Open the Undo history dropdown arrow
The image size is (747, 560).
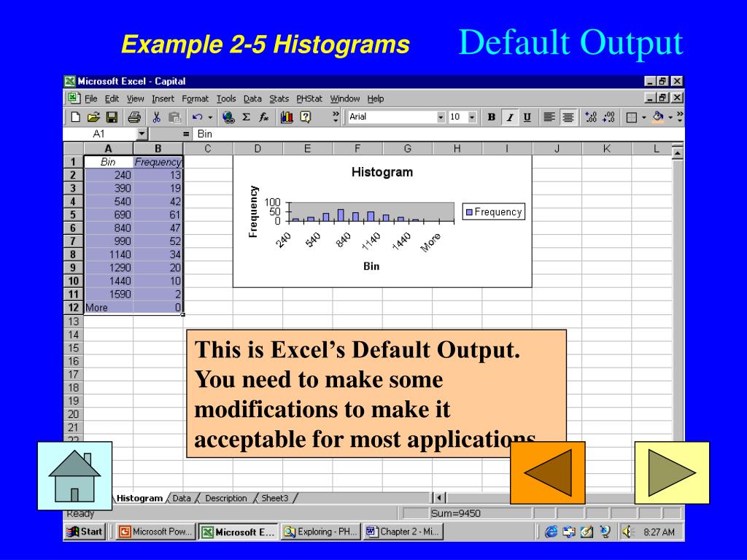pyautogui.click(x=210, y=117)
